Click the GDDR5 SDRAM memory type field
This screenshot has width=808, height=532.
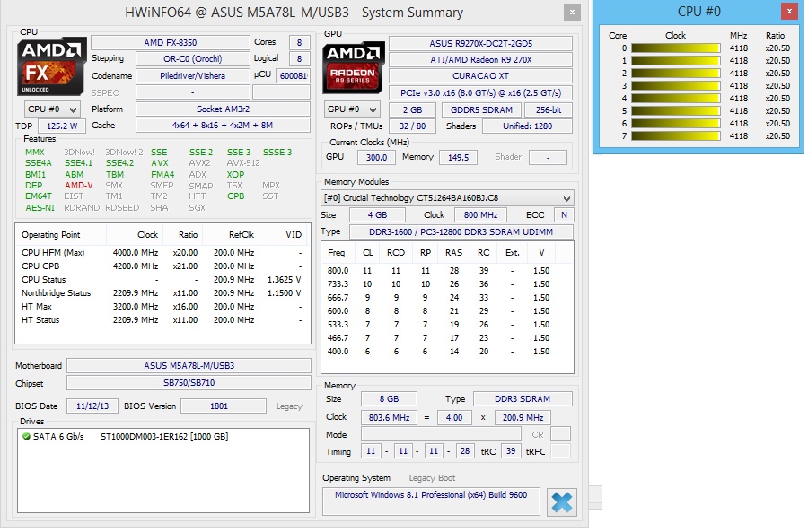point(481,109)
